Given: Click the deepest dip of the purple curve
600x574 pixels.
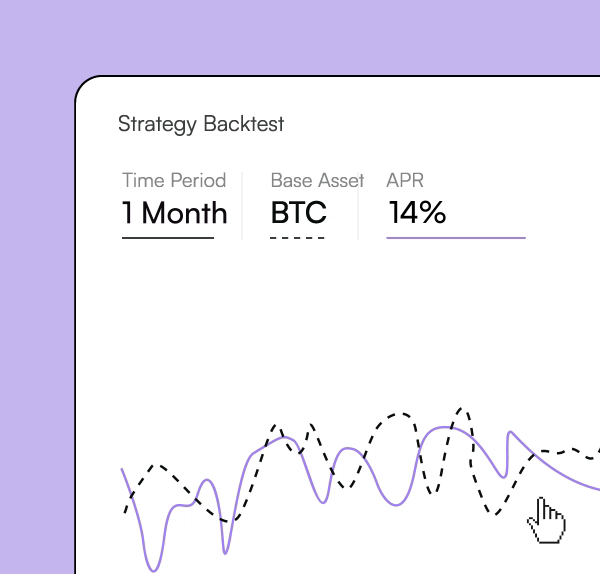Looking at the screenshot, I should coord(153,570).
